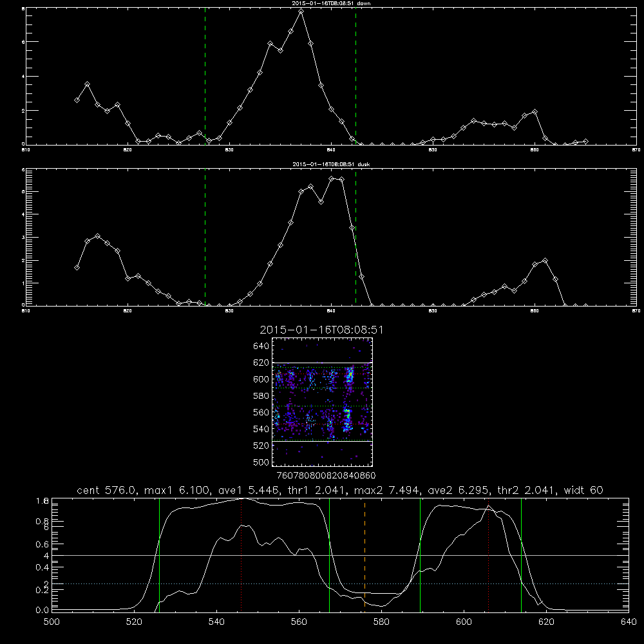The height and width of the screenshot is (644, 644).
Task: Click the right red dotted peak line in bottom plot
Action: (x=488, y=555)
